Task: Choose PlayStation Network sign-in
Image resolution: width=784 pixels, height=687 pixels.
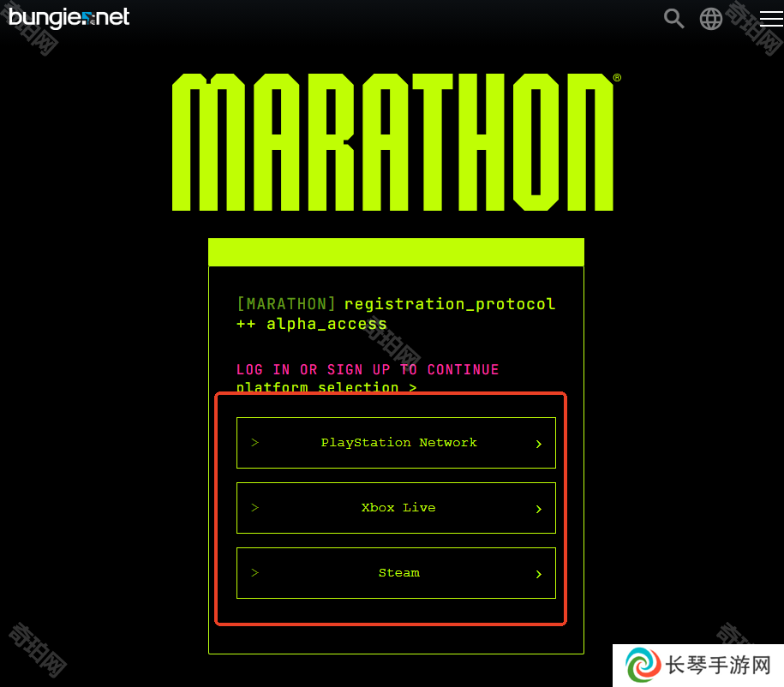Action: (396, 443)
